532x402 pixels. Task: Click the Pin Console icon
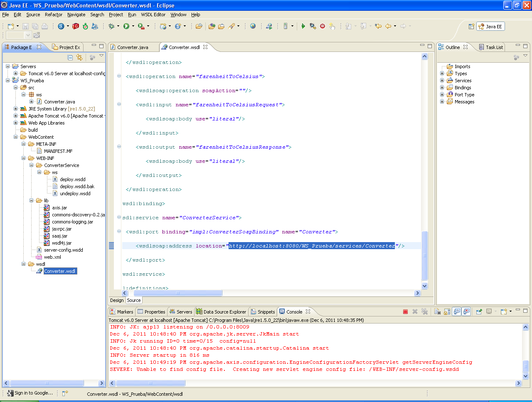pyautogui.click(x=479, y=311)
